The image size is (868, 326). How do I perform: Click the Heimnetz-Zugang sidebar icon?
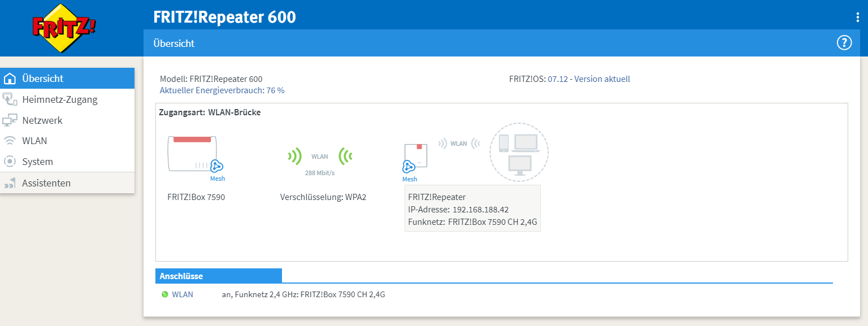pyautogui.click(x=10, y=99)
